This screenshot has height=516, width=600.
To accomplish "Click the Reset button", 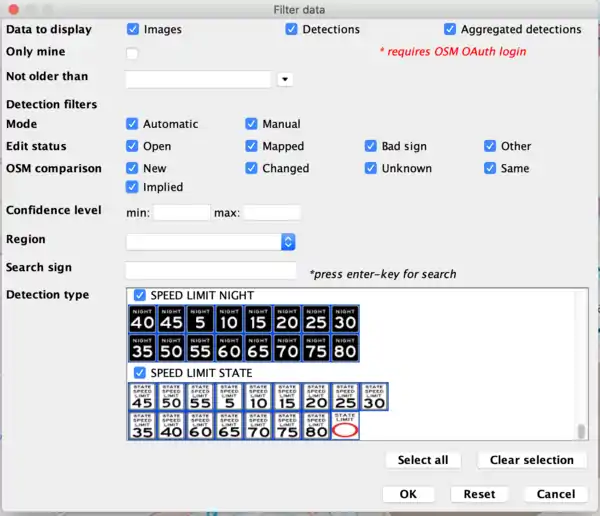I will (x=479, y=494).
